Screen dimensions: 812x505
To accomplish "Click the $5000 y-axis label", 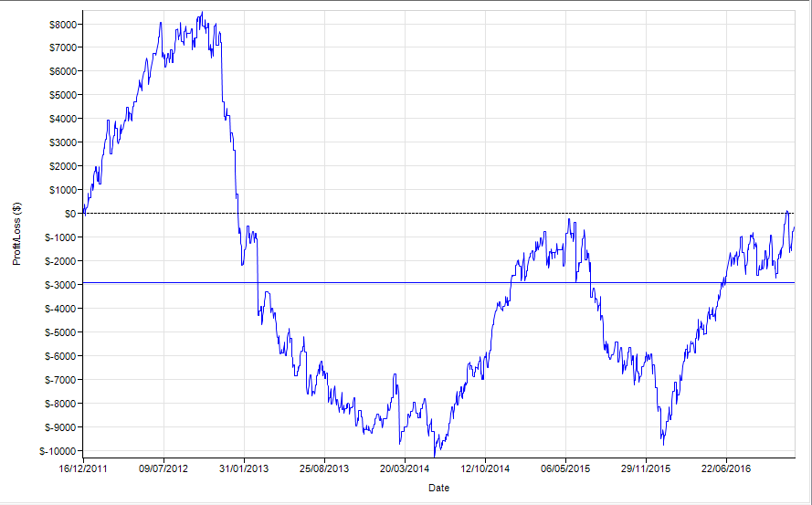I will 63,95.
